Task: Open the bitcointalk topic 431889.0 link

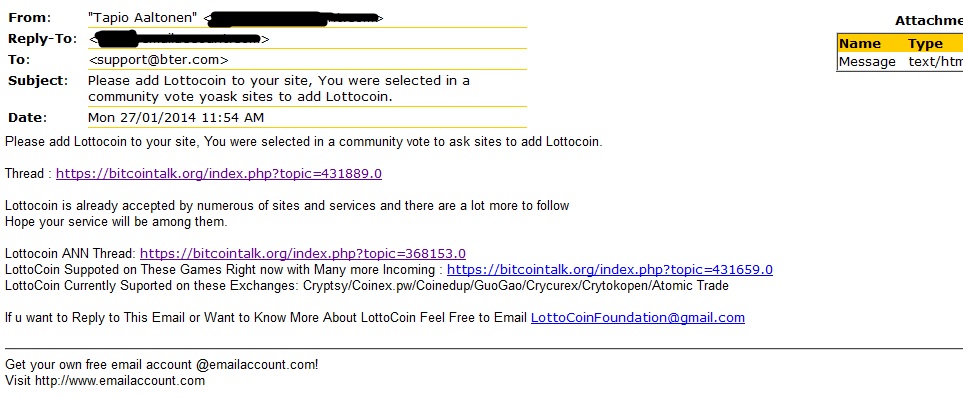Action: click(x=219, y=174)
